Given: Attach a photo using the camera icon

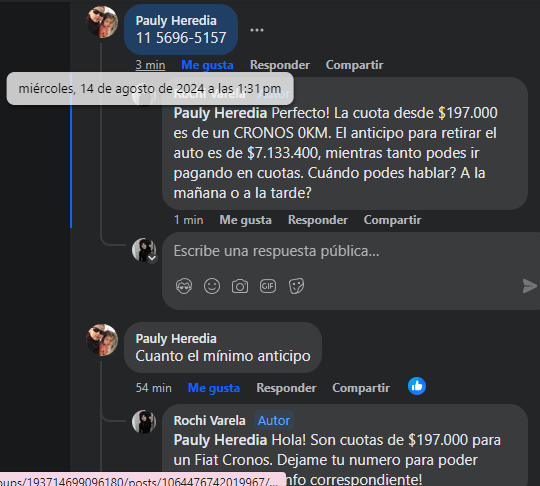Looking at the screenshot, I should 240,286.
